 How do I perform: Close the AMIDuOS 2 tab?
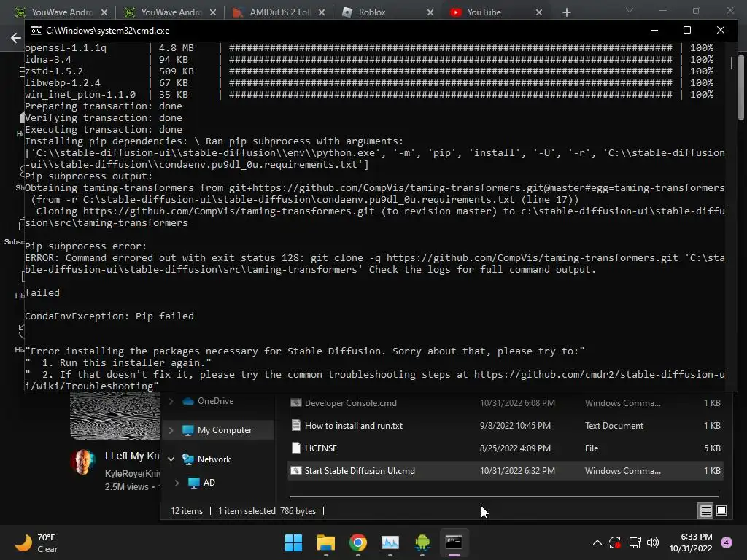click(x=322, y=12)
